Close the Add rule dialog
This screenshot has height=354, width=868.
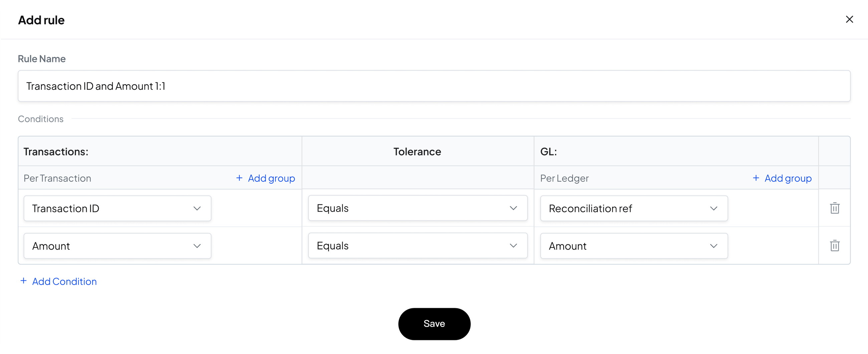849,19
